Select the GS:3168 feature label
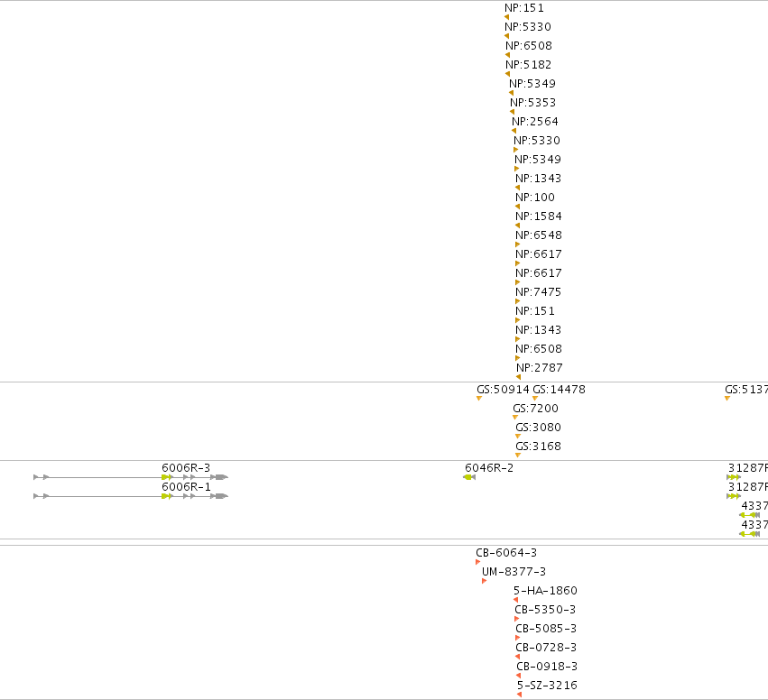Image resolution: width=768 pixels, height=700 pixels. pos(538,447)
